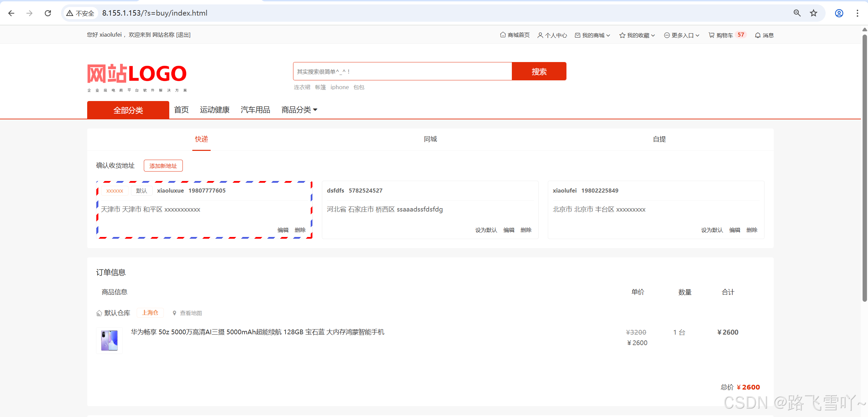Click 查看地图 map pin link
Viewport: 868px width, 417px height.
click(187, 313)
